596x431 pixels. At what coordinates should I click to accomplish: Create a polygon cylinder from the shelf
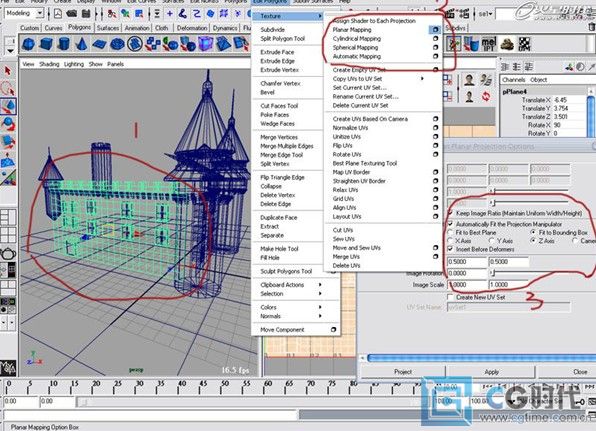(x=63, y=44)
